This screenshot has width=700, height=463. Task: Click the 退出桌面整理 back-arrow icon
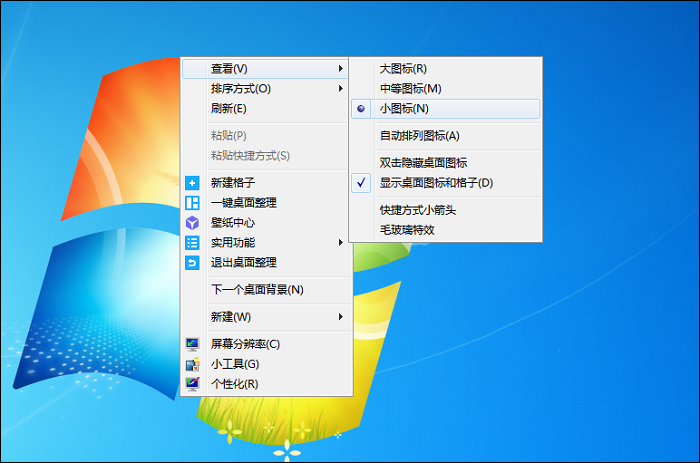coord(193,262)
